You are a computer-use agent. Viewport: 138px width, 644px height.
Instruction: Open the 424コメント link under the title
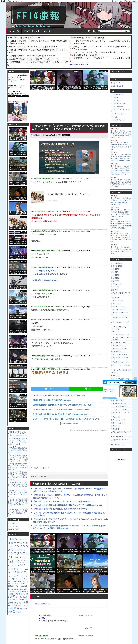37,135
